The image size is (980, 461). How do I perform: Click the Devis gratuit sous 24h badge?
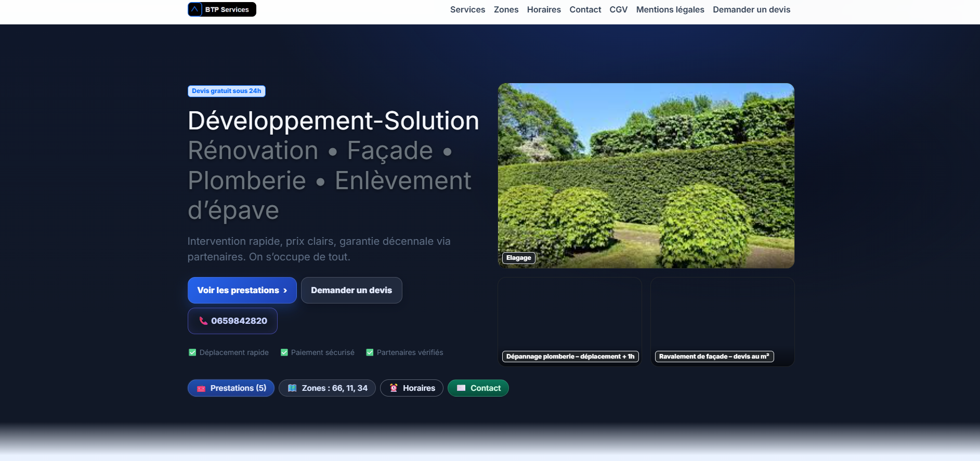tap(227, 91)
